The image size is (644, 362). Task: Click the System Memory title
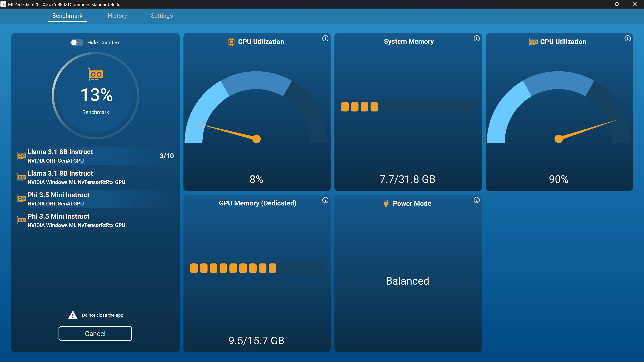pos(409,41)
